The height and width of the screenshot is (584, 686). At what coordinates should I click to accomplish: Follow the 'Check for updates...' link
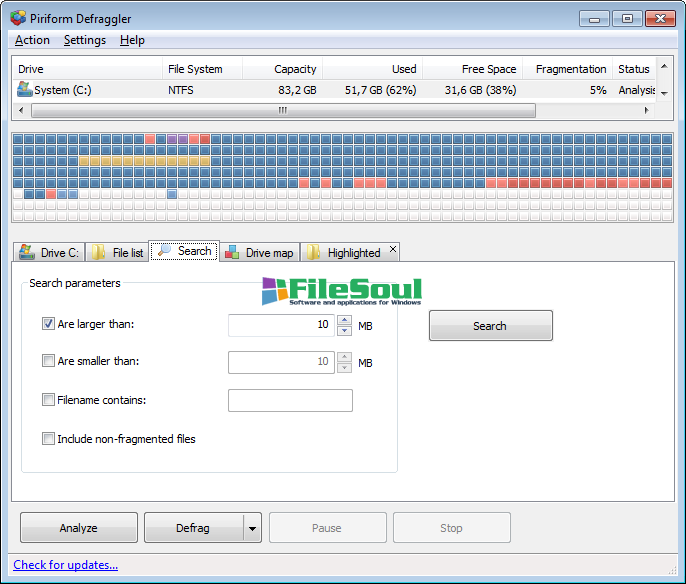(x=65, y=565)
